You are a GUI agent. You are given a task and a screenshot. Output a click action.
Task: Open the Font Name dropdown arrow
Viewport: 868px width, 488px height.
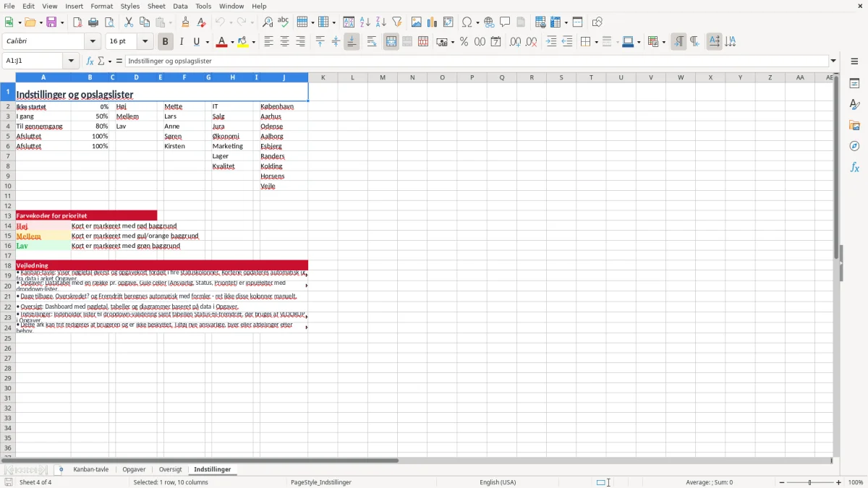click(93, 42)
